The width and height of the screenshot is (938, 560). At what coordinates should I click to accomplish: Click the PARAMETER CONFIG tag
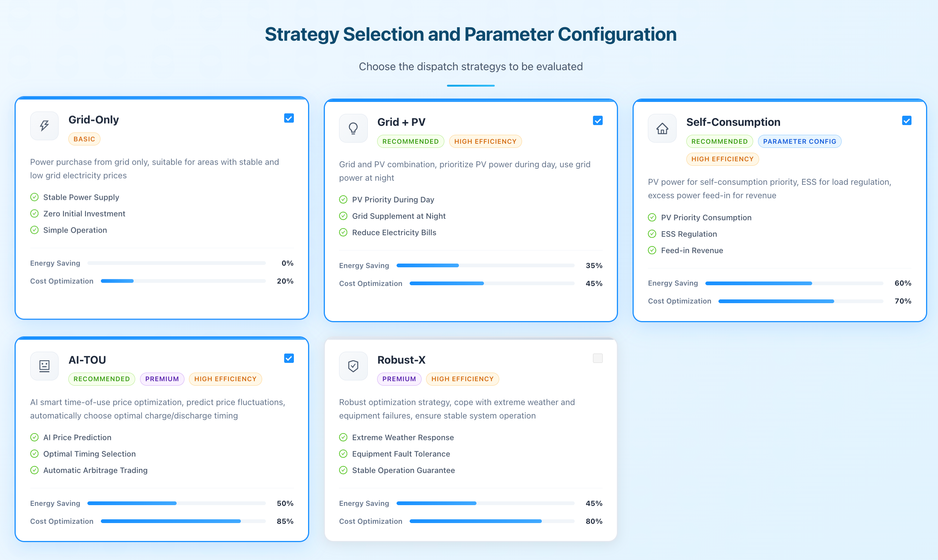(799, 141)
